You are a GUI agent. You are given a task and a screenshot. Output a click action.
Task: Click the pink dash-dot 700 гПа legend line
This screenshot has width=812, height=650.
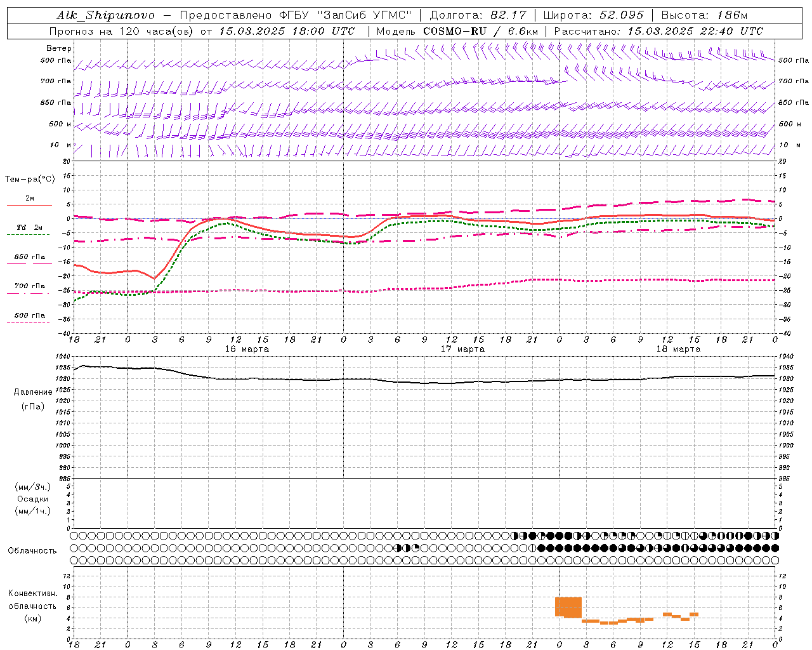tap(29, 293)
